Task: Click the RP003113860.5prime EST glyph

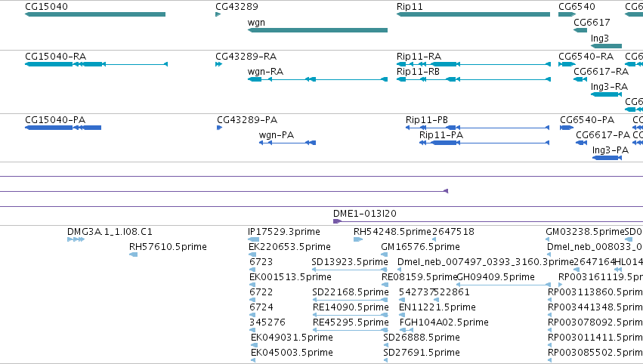Action: pos(550,300)
